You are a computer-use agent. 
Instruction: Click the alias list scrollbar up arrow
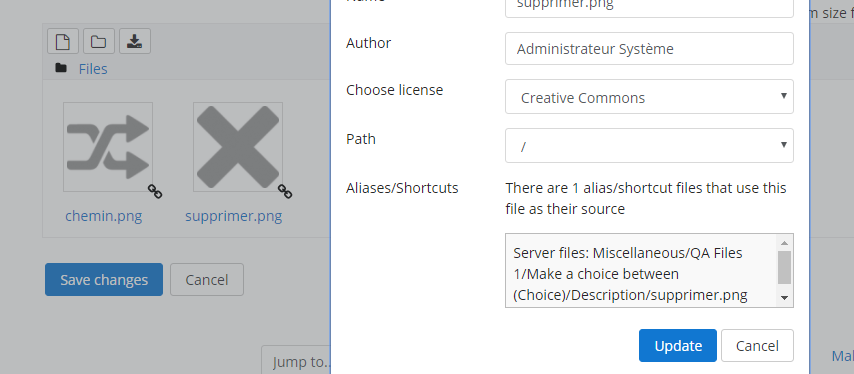click(784, 243)
